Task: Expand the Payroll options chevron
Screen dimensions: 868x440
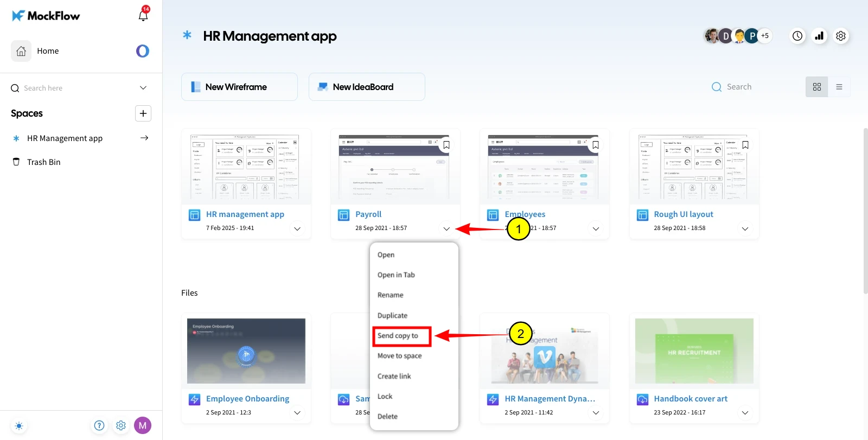Action: [x=446, y=229]
